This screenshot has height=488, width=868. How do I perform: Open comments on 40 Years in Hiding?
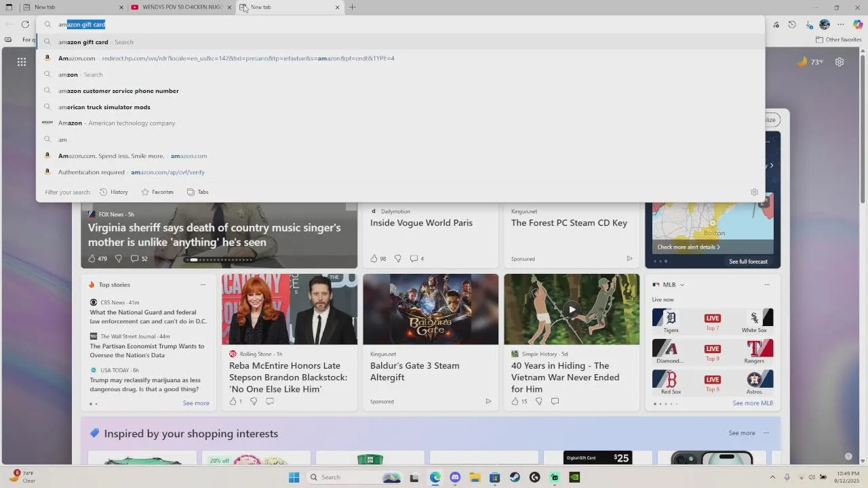[555, 401]
